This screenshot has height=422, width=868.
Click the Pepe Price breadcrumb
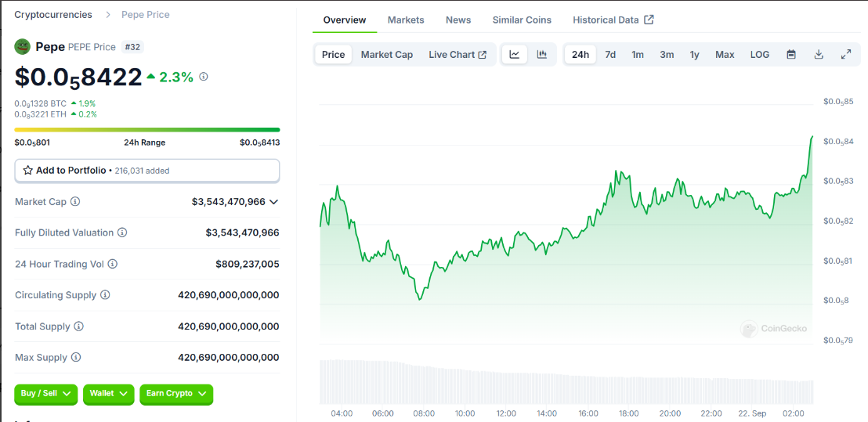point(146,15)
